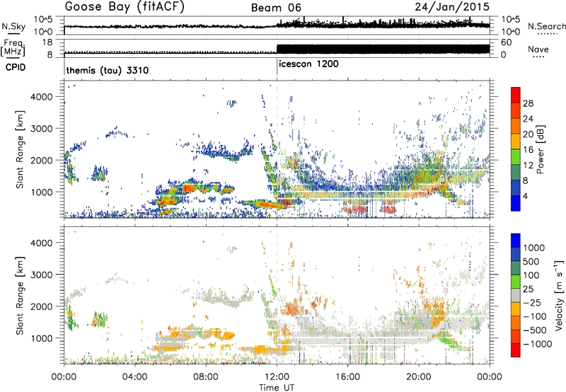The image size is (566, 392).
Task: Select the '60' tick on the Nave axis
Action: pos(506,42)
